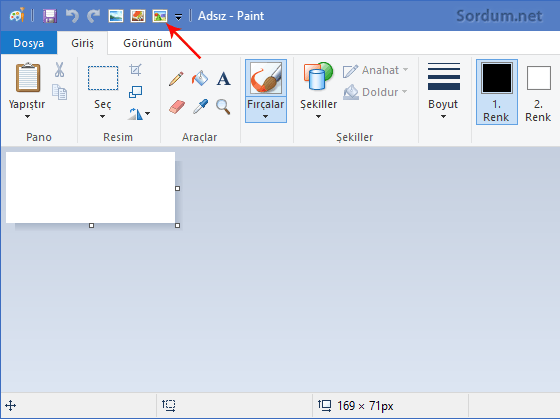This screenshot has height=419, width=560.
Task: Click the white drawing canvas
Action: (x=90, y=188)
